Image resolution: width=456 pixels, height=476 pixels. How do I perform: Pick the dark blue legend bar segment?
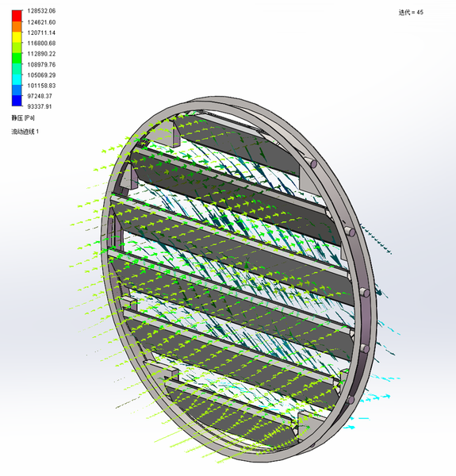click(x=17, y=101)
